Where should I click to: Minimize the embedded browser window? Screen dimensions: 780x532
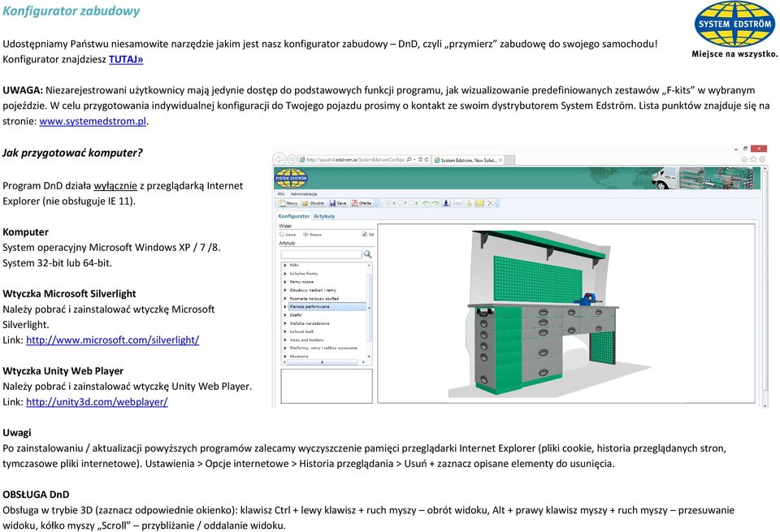point(736,149)
